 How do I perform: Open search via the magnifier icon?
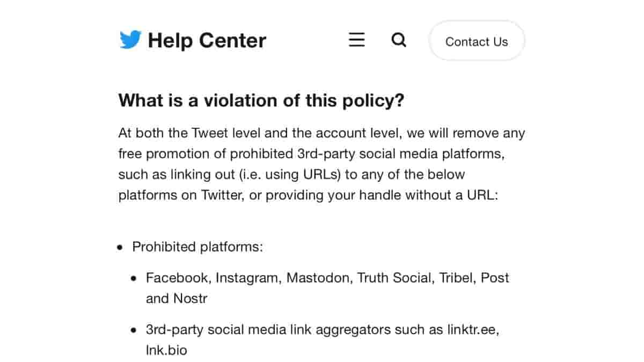pyautogui.click(x=399, y=40)
